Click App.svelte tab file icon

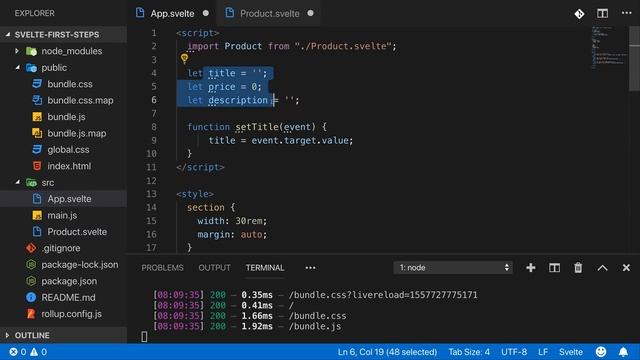(x=140, y=13)
